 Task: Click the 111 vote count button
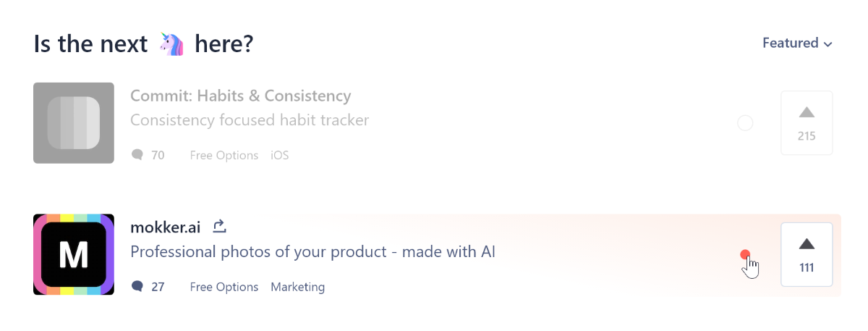pos(807,255)
